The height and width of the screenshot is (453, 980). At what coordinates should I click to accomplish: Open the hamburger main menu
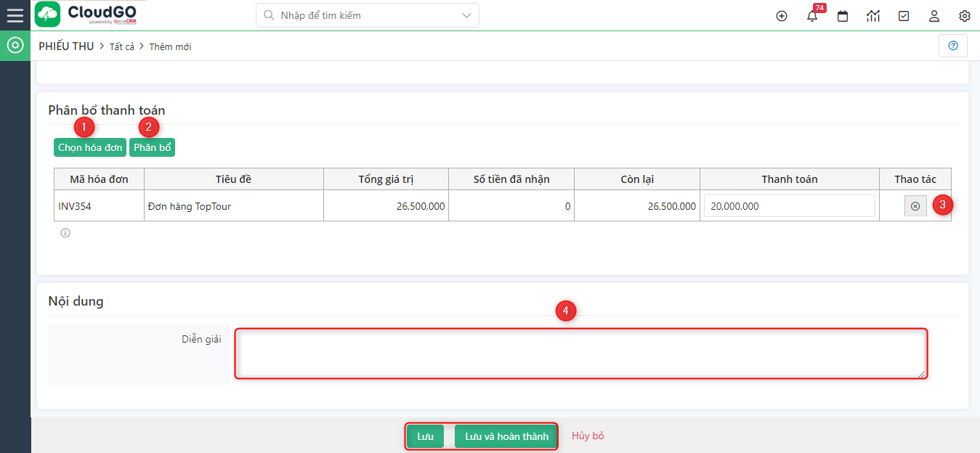[15, 15]
